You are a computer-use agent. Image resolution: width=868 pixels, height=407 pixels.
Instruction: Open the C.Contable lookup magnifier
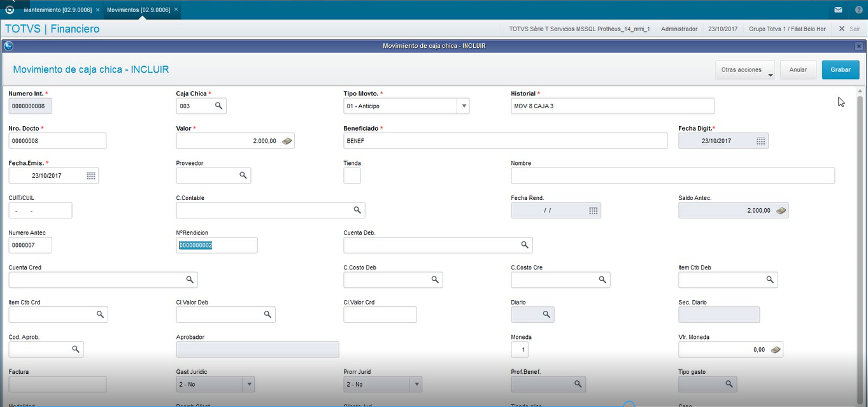(357, 210)
